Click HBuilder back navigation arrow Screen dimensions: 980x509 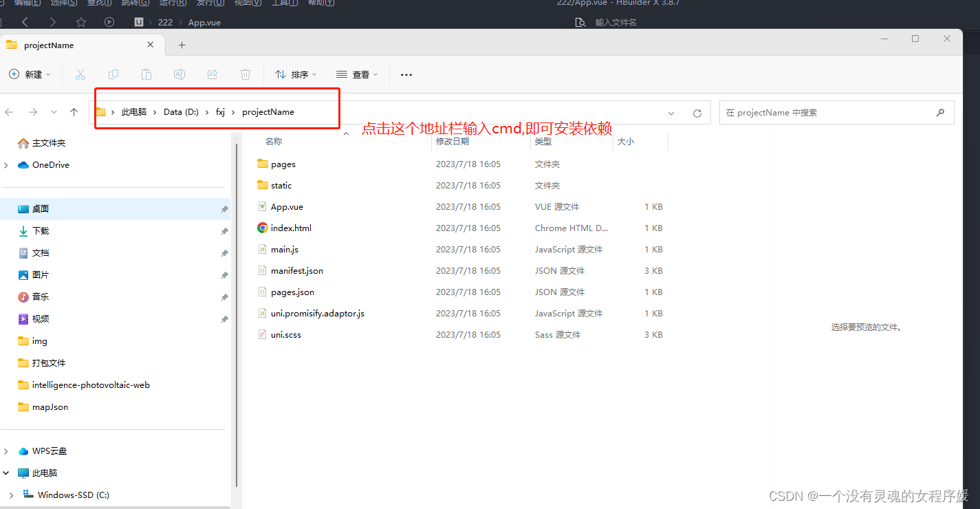25,22
